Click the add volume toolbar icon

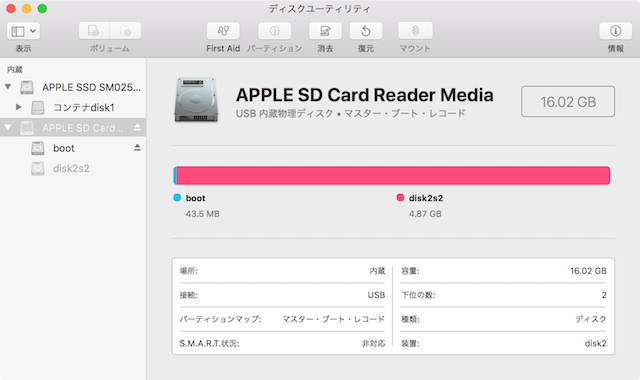(94, 31)
